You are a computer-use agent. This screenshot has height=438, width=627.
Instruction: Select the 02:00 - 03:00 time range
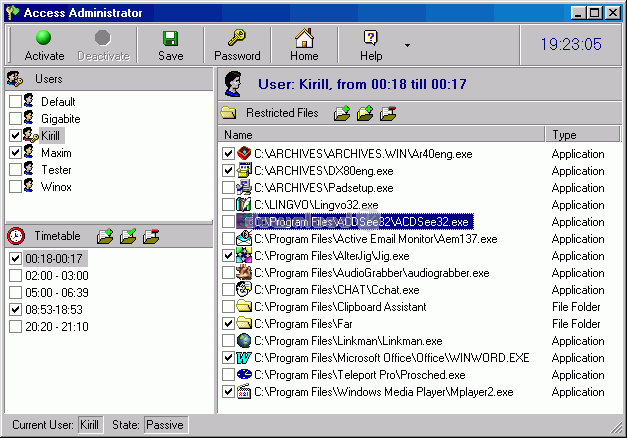click(x=57, y=276)
